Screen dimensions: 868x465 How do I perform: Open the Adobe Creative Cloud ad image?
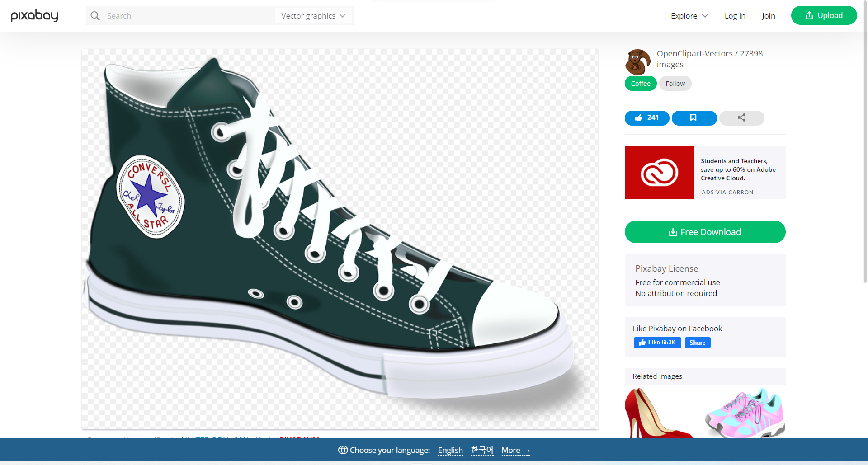pos(659,172)
